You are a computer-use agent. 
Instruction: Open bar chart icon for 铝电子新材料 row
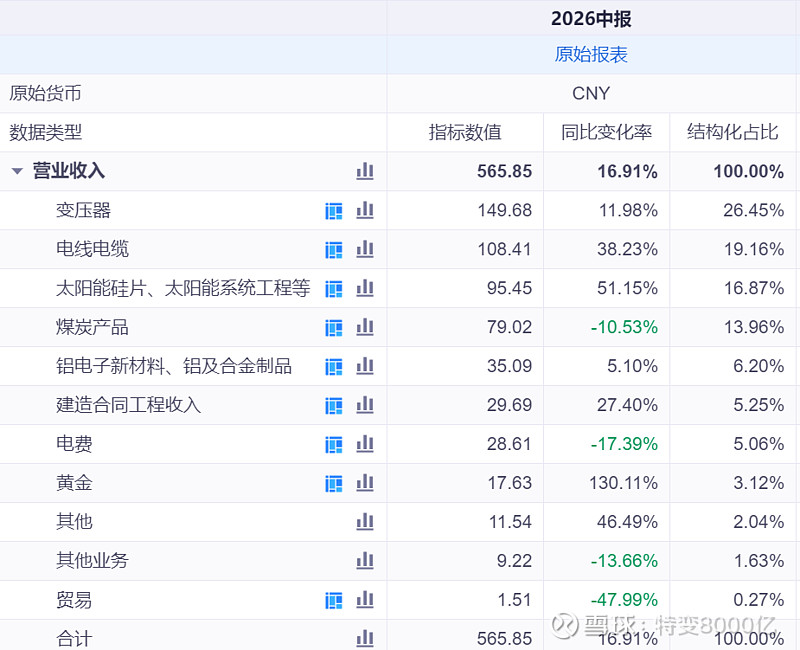(x=365, y=366)
